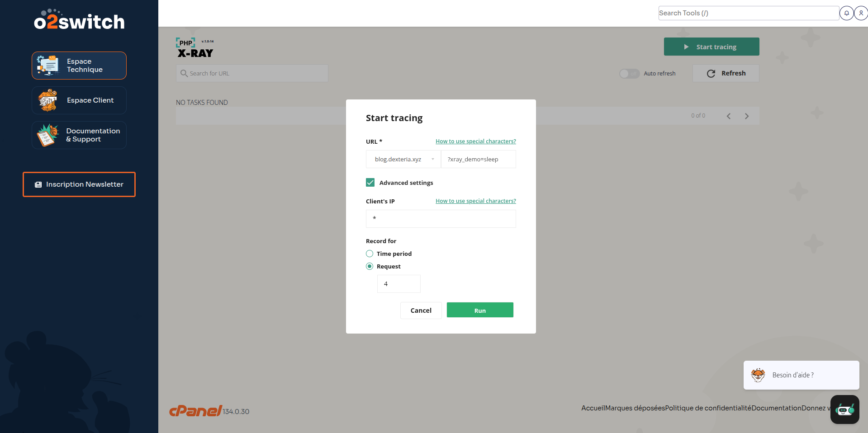Screen dimensions: 868x433
Task: Click the 0 of 0 pagination text
Action: [x=698, y=116]
